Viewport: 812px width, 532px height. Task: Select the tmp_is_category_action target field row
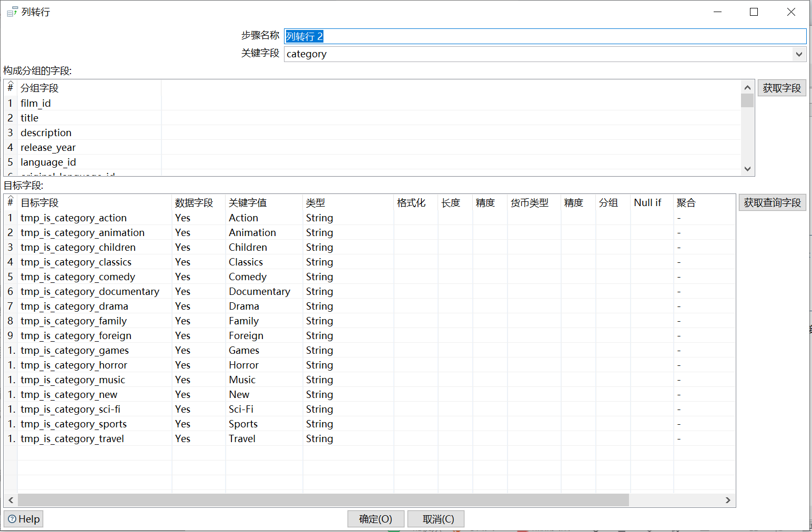click(74, 218)
